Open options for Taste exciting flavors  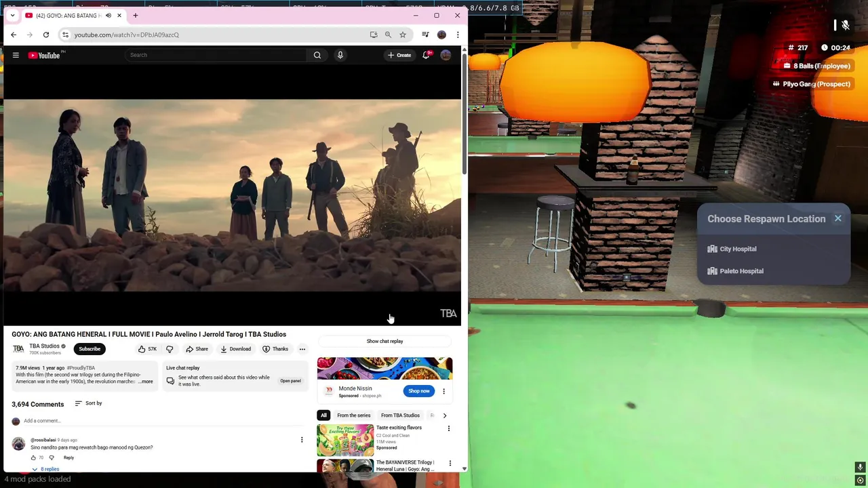point(448,428)
